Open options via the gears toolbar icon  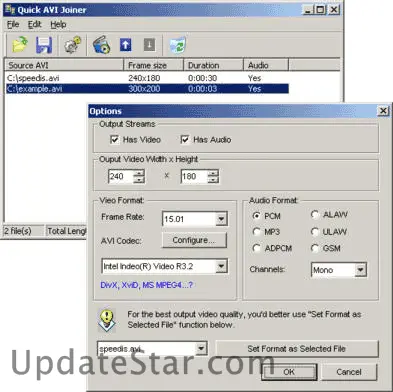point(72,45)
